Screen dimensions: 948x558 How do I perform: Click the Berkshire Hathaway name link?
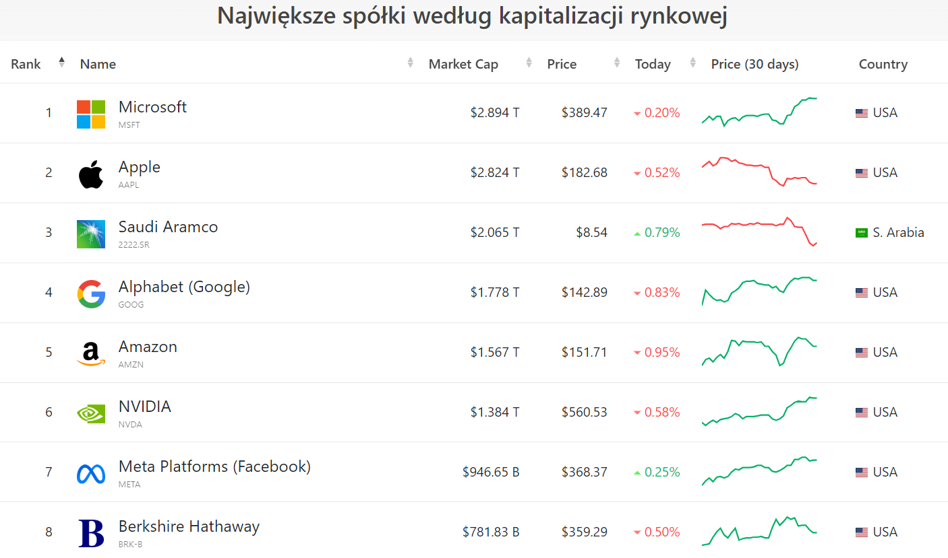(188, 527)
